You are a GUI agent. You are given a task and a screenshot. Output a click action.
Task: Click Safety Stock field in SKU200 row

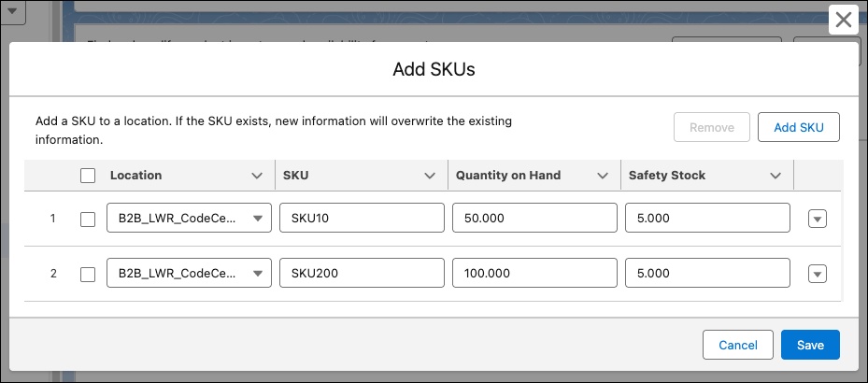pyautogui.click(x=707, y=273)
